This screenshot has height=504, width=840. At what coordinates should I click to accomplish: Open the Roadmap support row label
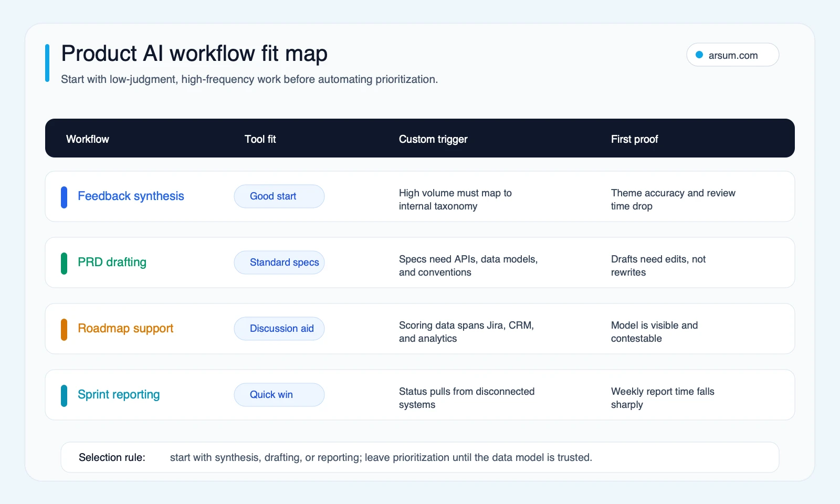pos(125,328)
